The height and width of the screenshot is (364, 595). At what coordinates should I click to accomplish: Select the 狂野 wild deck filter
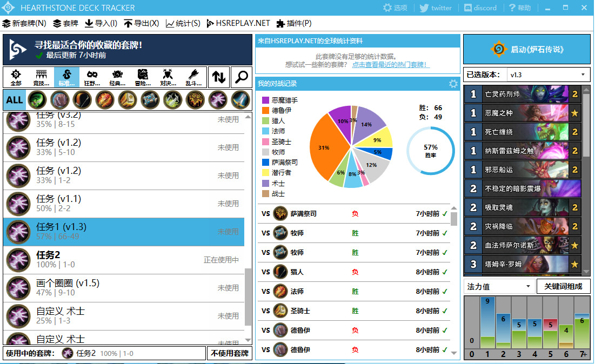click(92, 77)
